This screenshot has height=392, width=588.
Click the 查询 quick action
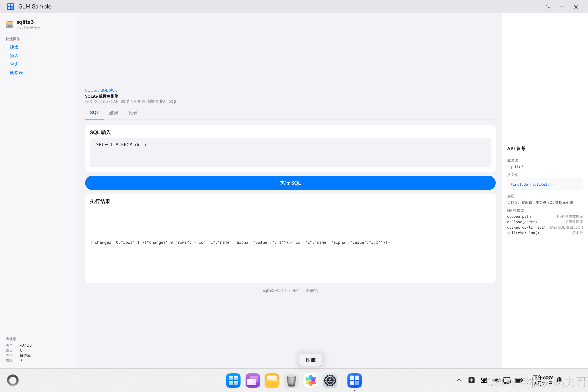click(14, 64)
